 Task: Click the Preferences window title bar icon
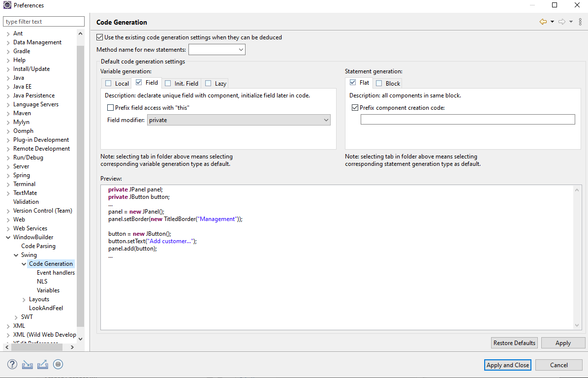[x=7, y=5]
